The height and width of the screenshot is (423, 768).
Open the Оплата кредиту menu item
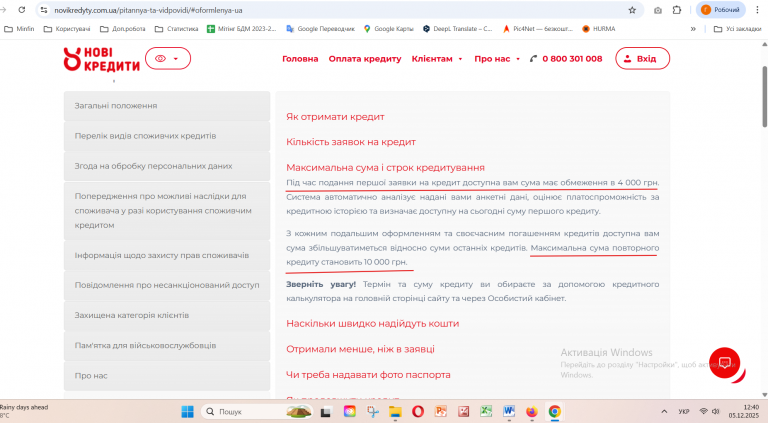click(x=364, y=59)
